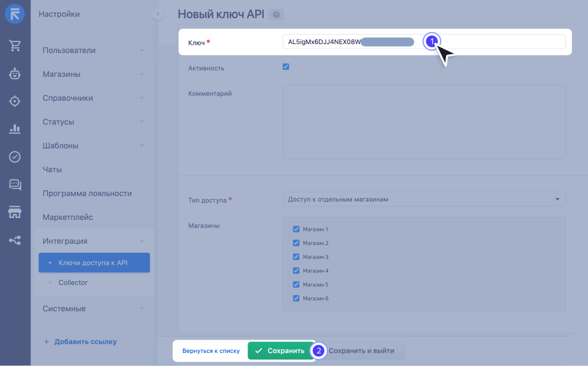Viewport: 588px width, 366px height.
Task: Uncheck the Магазин 6 checkbox
Action: tap(296, 299)
